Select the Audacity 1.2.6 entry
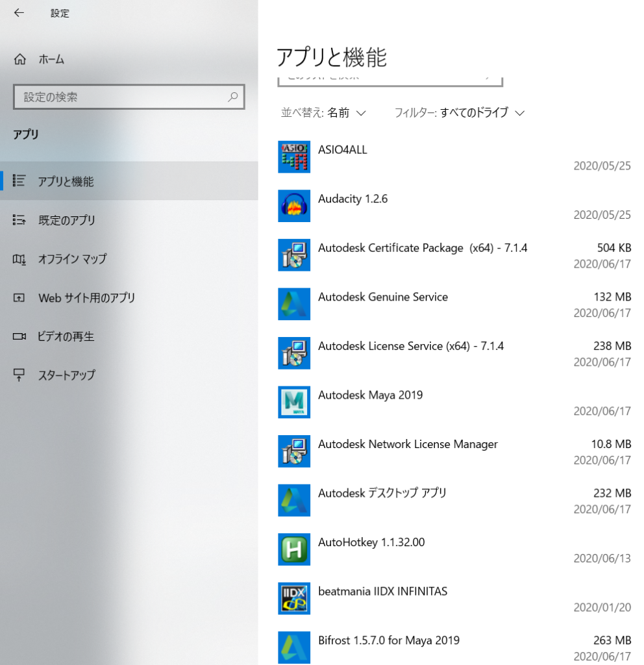Viewport: 644px width, 665px height. [x=454, y=206]
